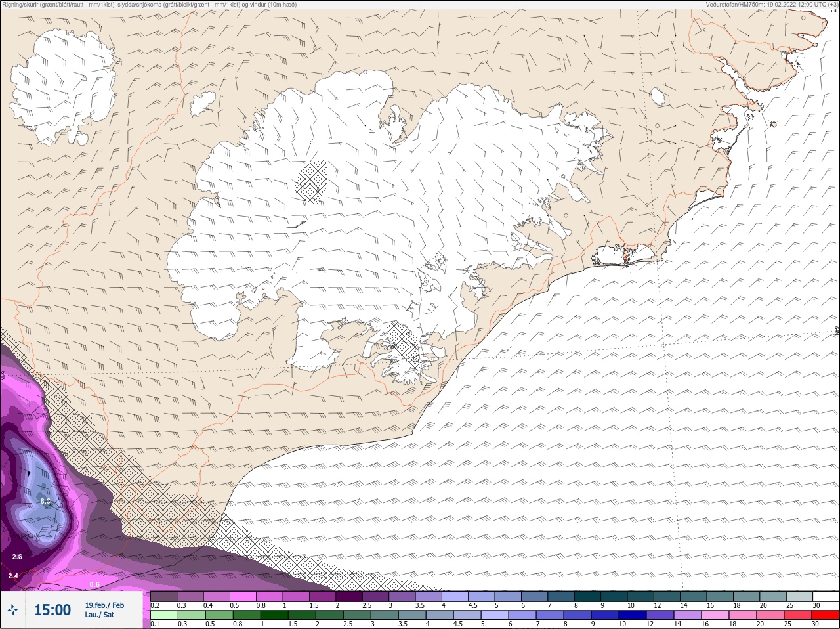Pick upper legend swatch for 25–30 pale grey
This screenshot has width=840, height=629.
pos(799,596)
